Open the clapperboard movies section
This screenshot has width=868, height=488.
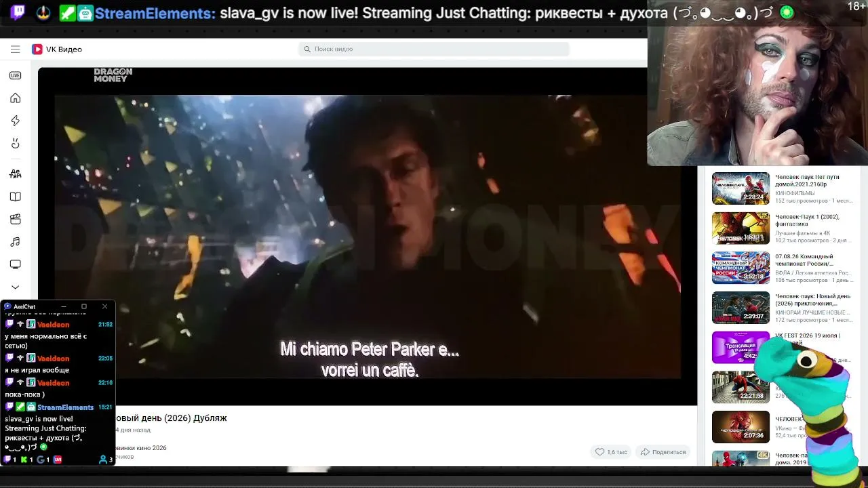point(15,219)
